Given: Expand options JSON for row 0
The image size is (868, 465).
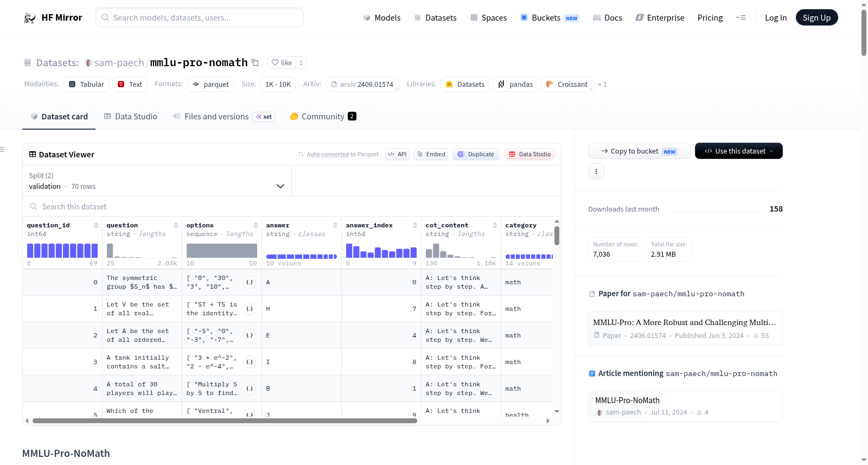Looking at the screenshot, I should point(250,282).
